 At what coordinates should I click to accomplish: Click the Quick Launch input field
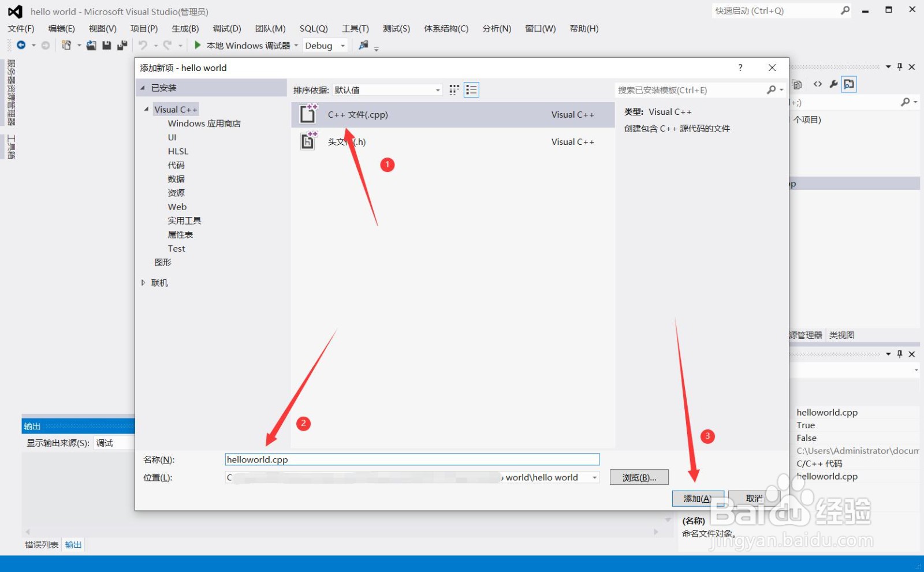click(x=776, y=10)
